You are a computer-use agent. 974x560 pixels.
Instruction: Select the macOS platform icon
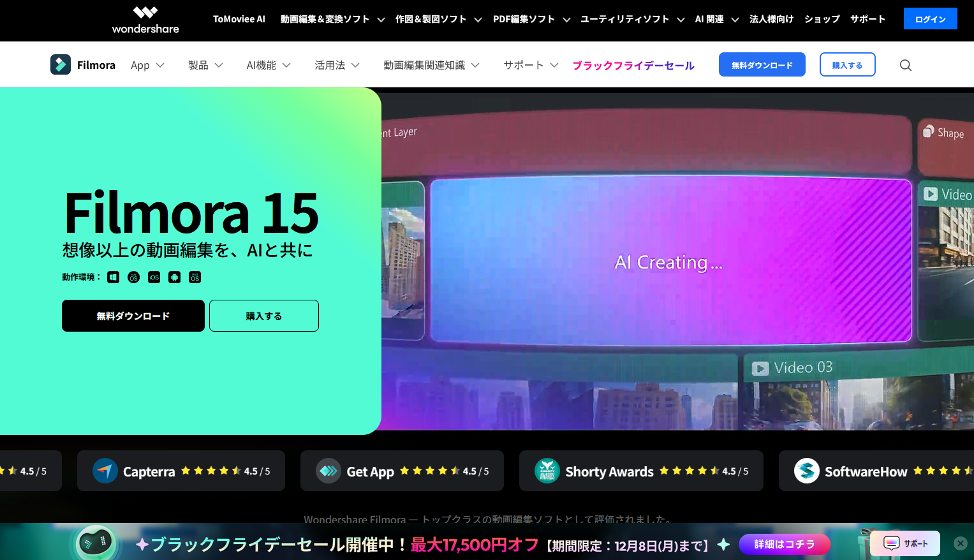point(133,277)
